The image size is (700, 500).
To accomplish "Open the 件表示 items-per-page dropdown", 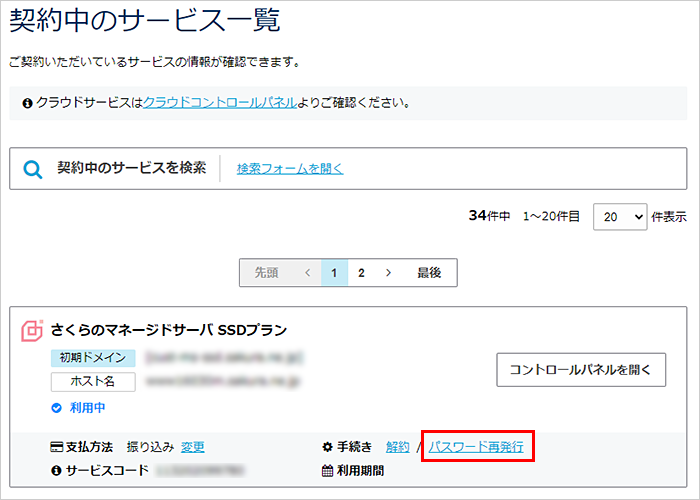I will click(x=620, y=217).
